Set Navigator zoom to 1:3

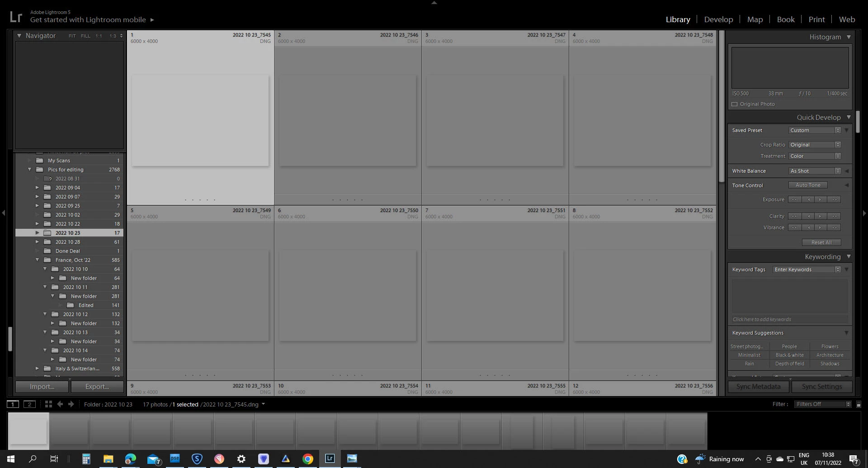113,36
